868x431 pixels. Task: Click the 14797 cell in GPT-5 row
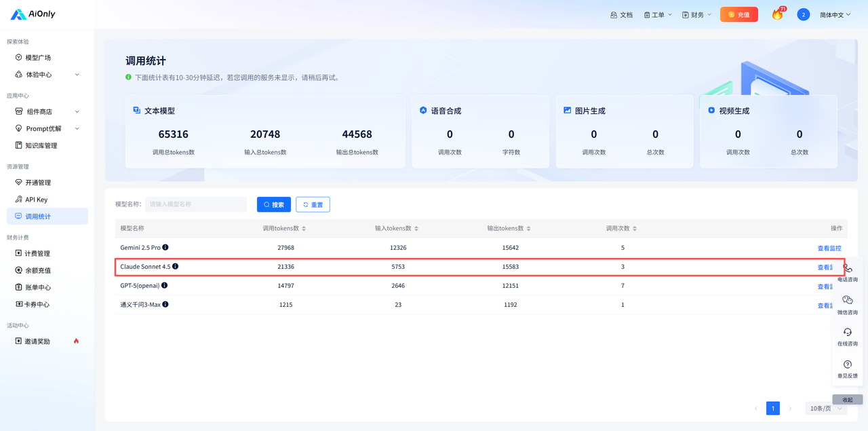coord(286,286)
